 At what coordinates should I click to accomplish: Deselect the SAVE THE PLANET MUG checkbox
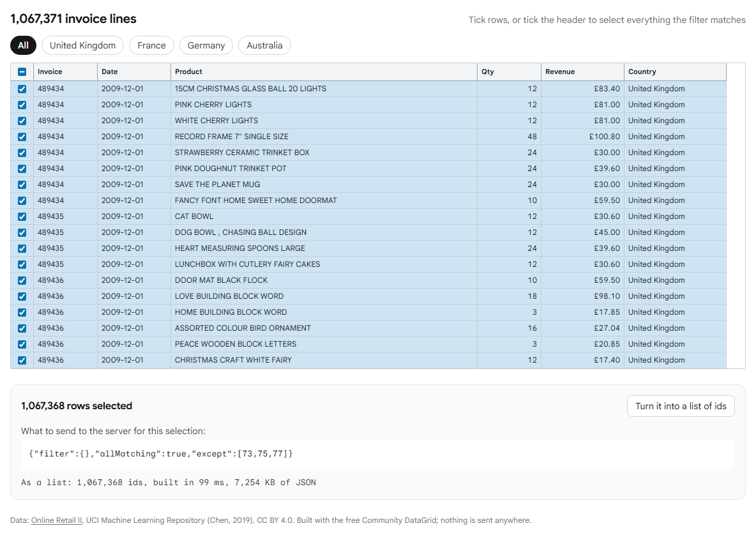[x=22, y=184]
